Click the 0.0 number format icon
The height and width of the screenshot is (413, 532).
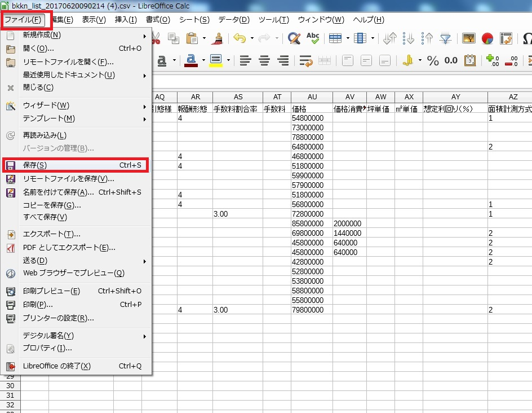(x=451, y=60)
